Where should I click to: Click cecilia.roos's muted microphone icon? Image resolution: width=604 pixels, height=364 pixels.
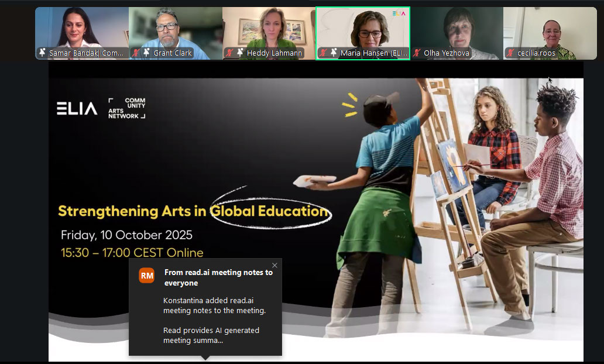coord(510,53)
